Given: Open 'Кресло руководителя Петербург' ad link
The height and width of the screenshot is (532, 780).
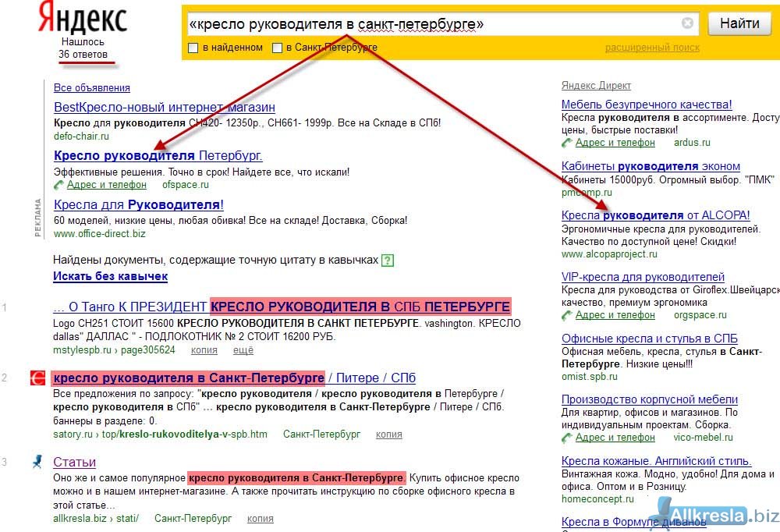Looking at the screenshot, I should (x=158, y=156).
